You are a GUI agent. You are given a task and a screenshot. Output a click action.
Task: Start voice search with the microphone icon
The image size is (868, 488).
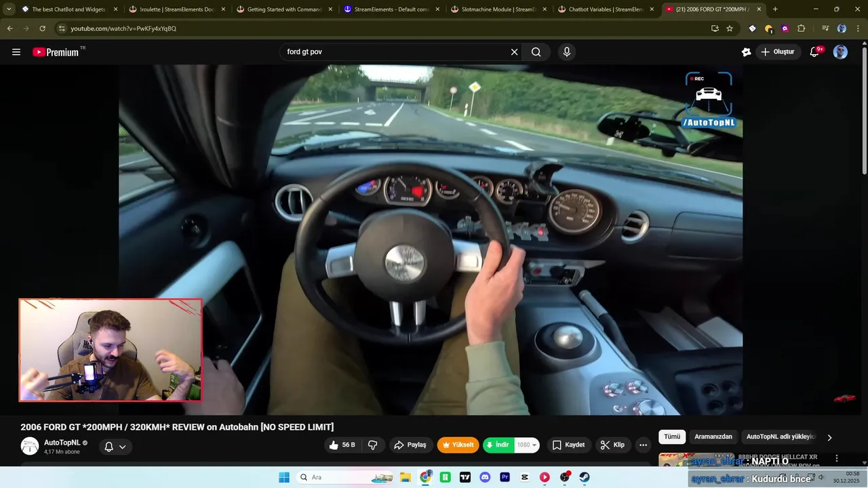(x=567, y=52)
